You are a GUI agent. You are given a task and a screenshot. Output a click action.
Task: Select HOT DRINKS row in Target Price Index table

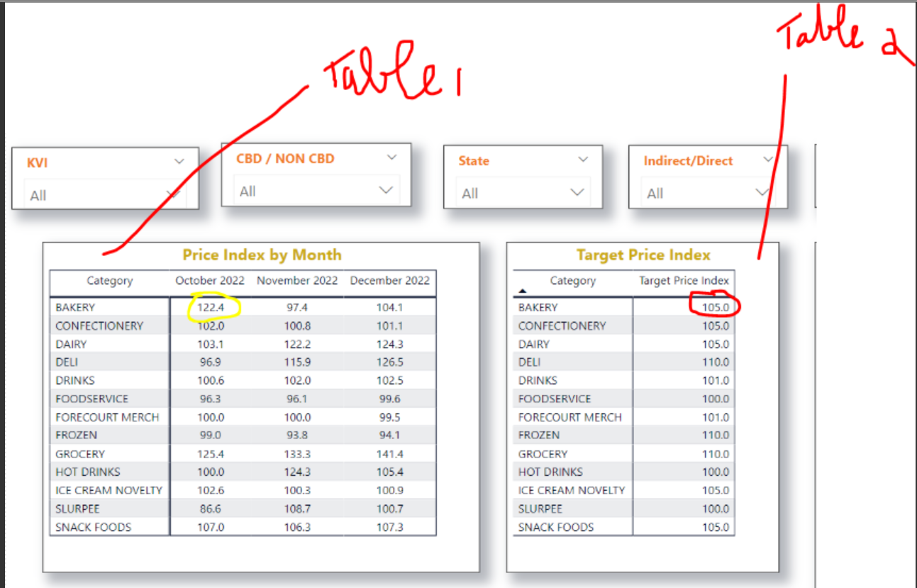pos(624,472)
